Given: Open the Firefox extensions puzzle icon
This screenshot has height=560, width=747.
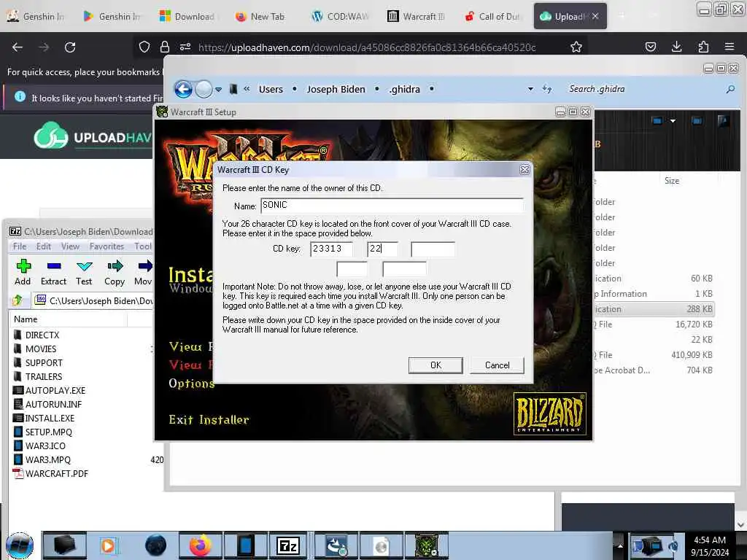Looking at the screenshot, I should [x=703, y=47].
